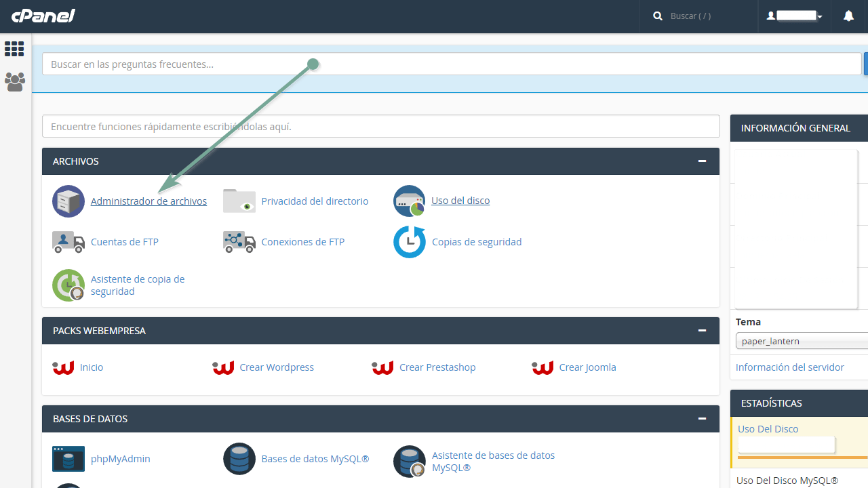
Task: Open the Administrador de archivos icon
Action: (x=68, y=201)
